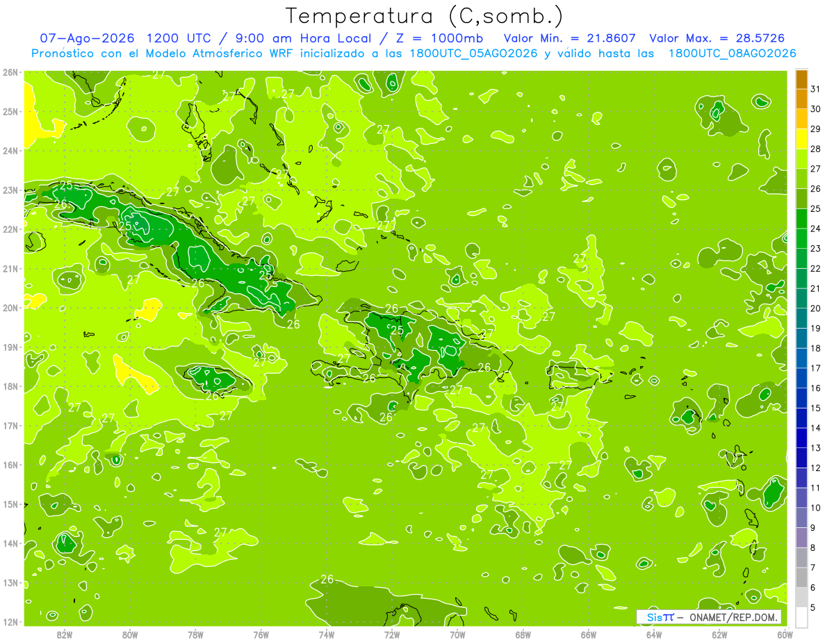Click the '76W' longitude axis label
The width and height of the screenshot is (834, 644).
(x=261, y=635)
